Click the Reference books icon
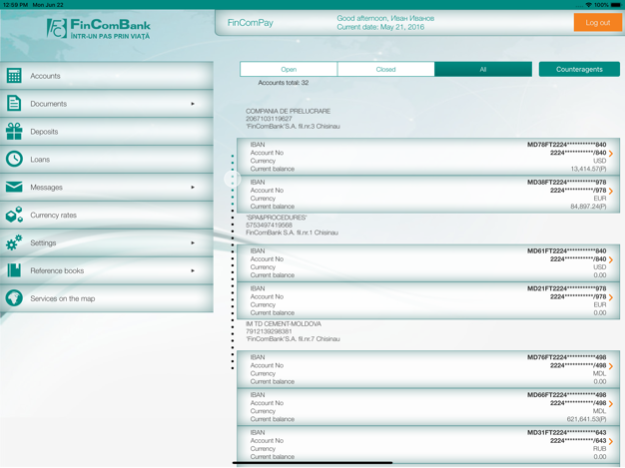 click(x=14, y=270)
